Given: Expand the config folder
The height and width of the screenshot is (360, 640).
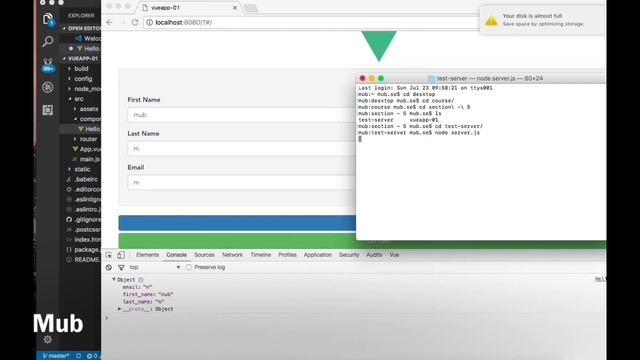Looking at the screenshot, I should (x=83, y=79).
